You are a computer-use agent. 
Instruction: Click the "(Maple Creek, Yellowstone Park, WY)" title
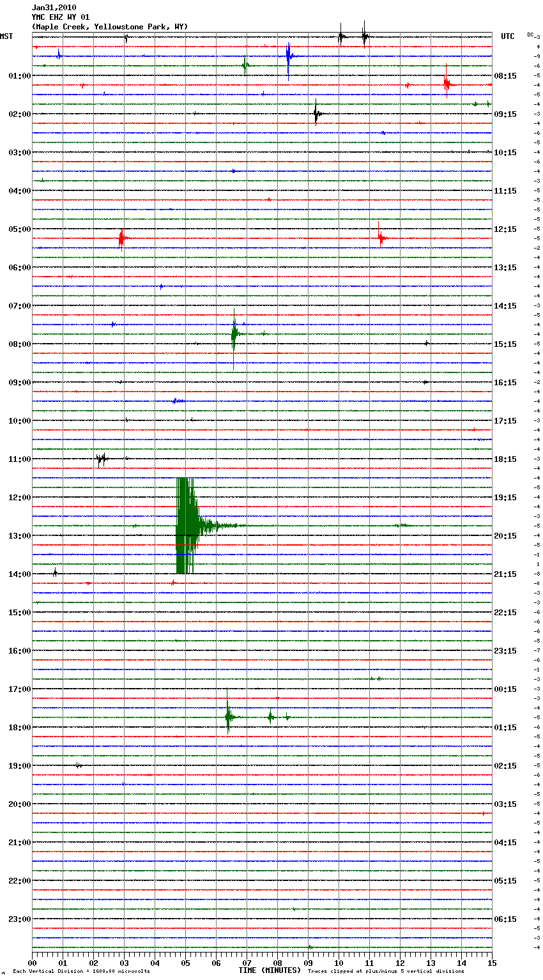pos(110,27)
